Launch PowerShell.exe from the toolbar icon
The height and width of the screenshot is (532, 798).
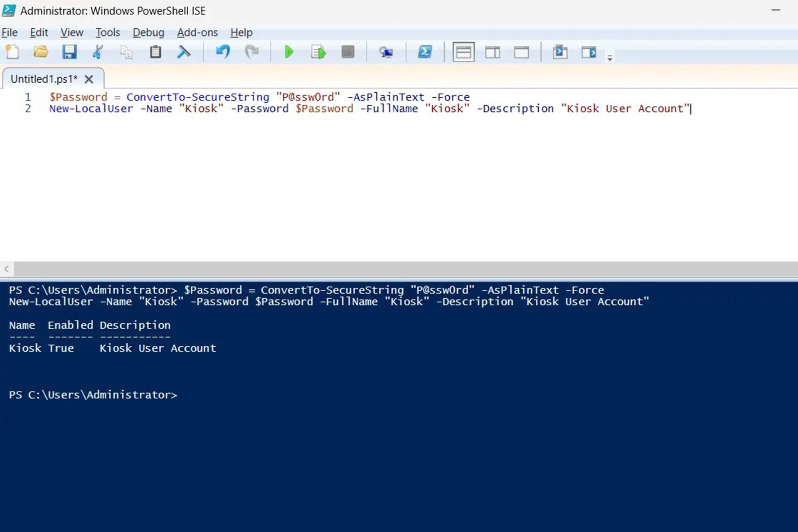[x=425, y=52]
